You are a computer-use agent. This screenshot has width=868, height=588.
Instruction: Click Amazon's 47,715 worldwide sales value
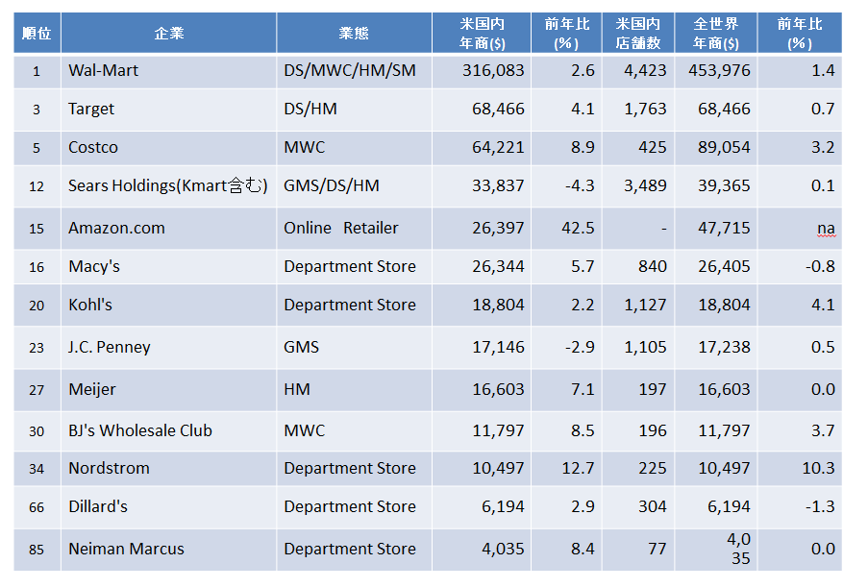724,228
